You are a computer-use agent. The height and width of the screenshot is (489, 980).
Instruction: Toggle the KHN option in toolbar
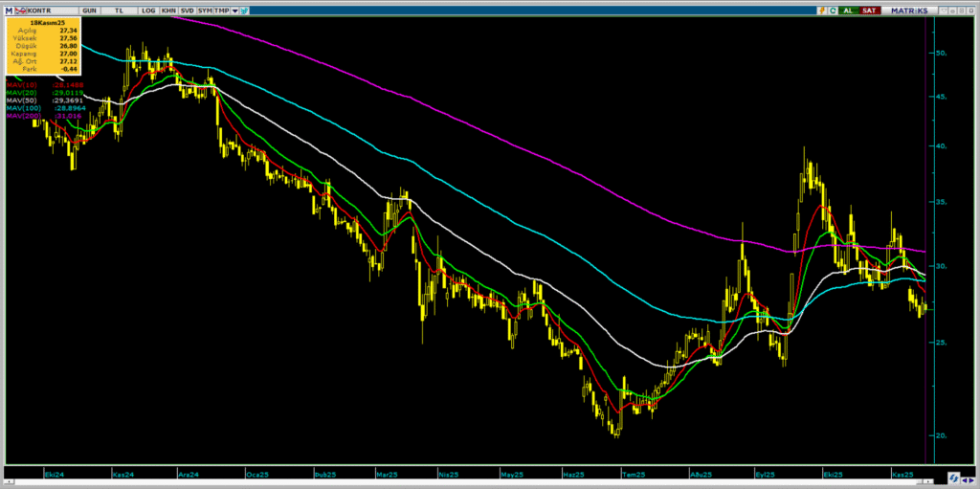click(168, 10)
